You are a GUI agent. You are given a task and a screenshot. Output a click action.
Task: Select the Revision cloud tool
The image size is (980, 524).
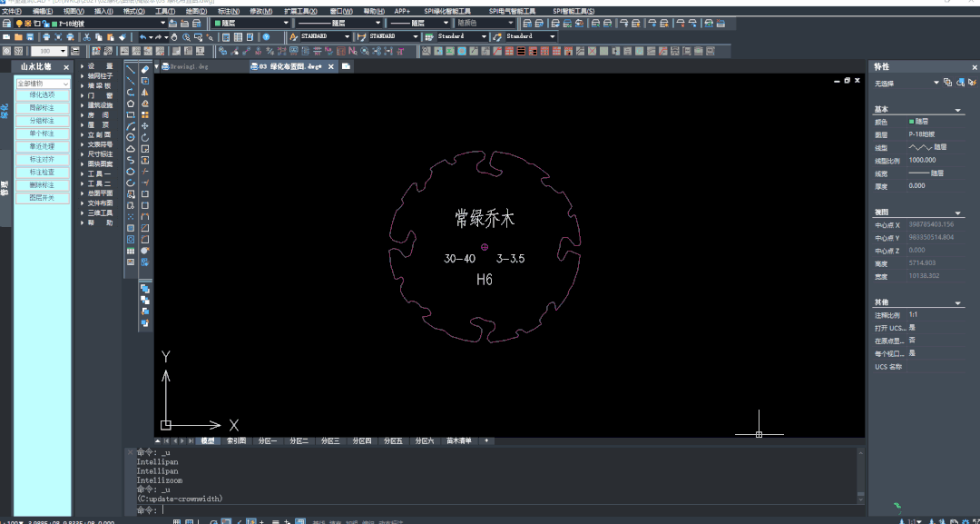[131, 149]
